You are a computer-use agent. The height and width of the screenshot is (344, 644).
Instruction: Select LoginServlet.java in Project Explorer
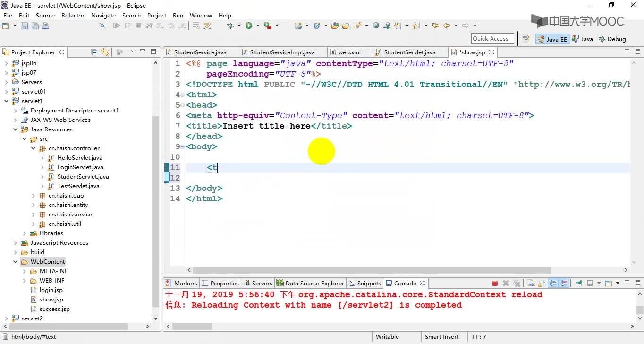pyautogui.click(x=80, y=167)
